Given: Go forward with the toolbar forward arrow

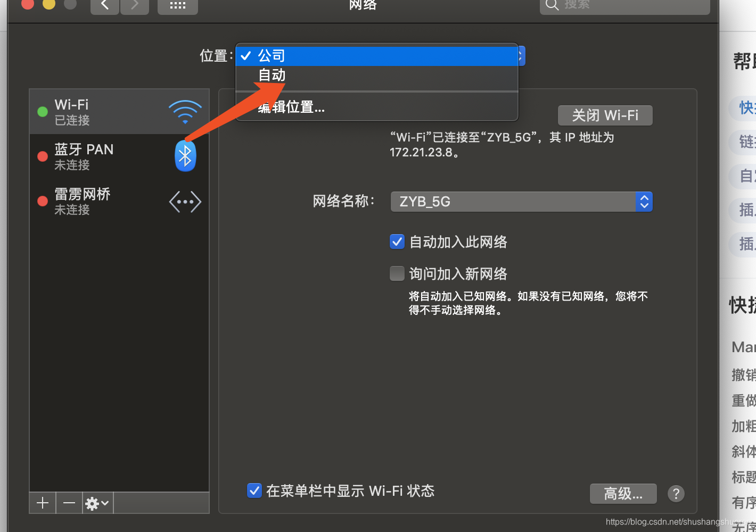Looking at the screenshot, I should click(x=135, y=5).
